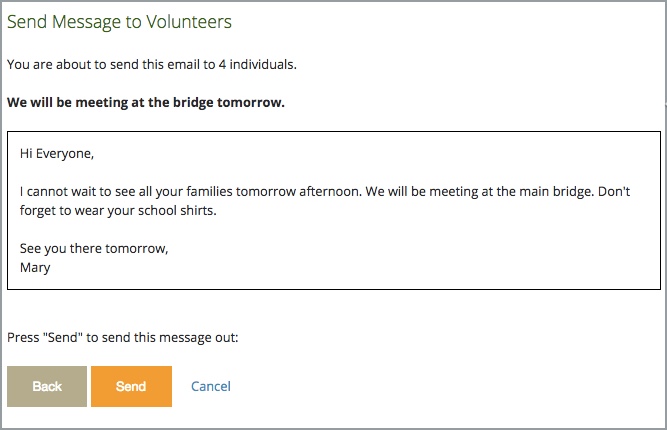Click "You are about to send" text
This screenshot has height=430, width=667.
(71, 65)
